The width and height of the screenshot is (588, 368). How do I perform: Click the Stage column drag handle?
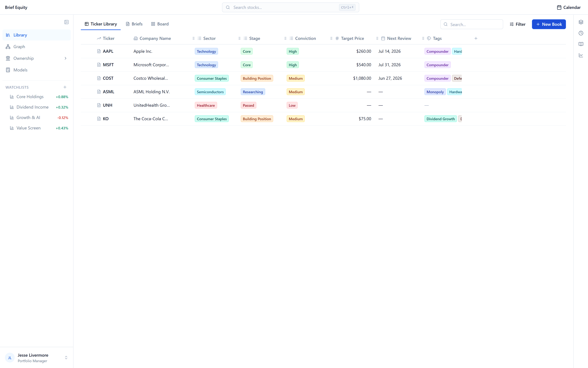(239, 38)
